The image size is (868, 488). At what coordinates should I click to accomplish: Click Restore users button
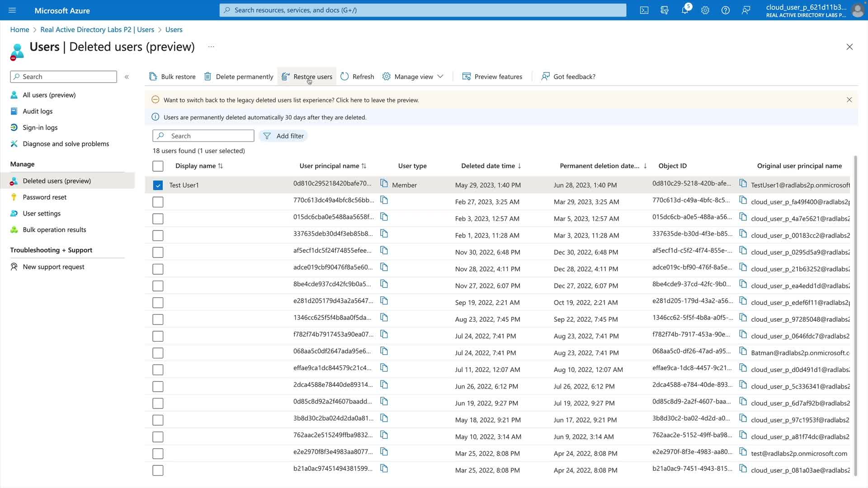(307, 76)
